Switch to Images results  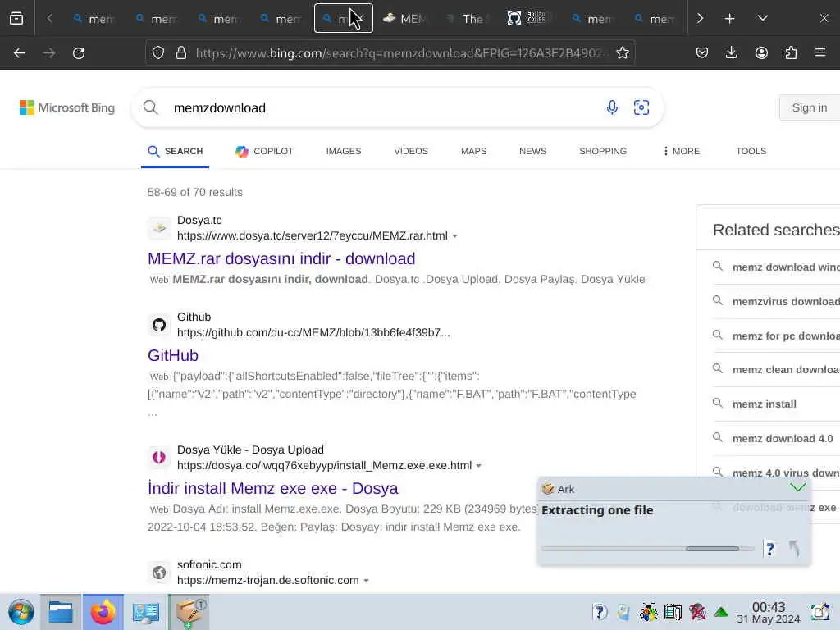[x=344, y=151]
